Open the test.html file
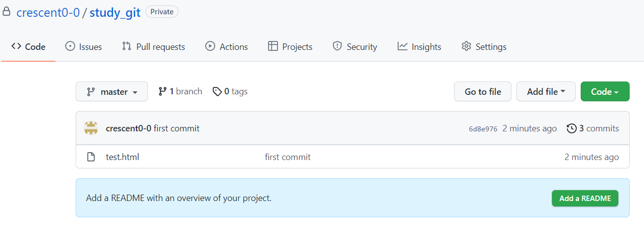 tap(122, 157)
